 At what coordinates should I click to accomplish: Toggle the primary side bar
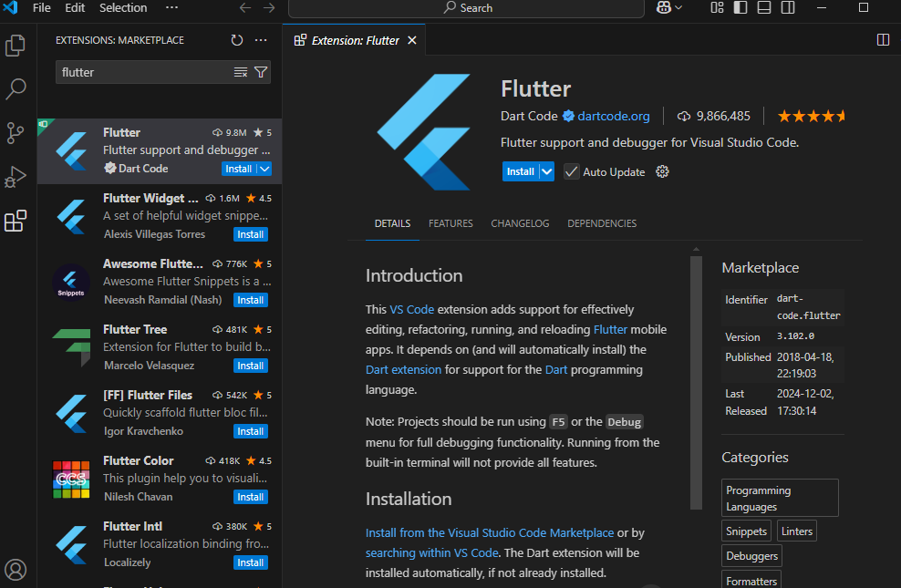740,7
